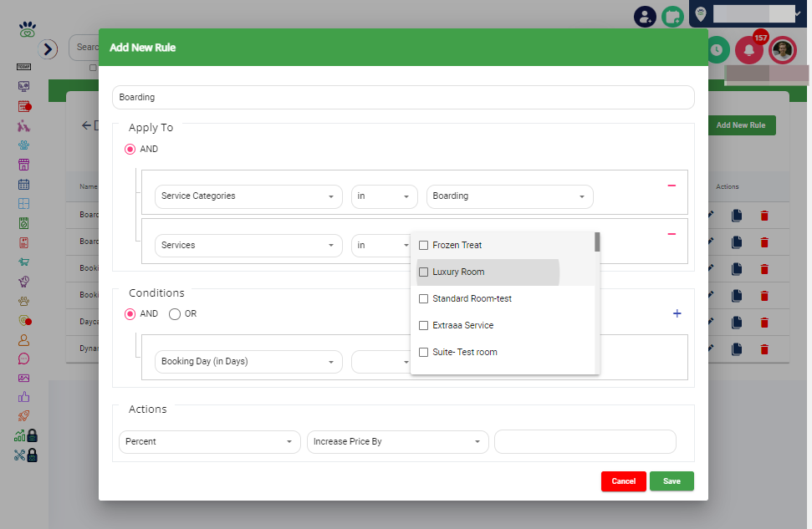Expand the sidebar with the chevron arrow
This screenshot has height=529, width=812.
pos(48,49)
